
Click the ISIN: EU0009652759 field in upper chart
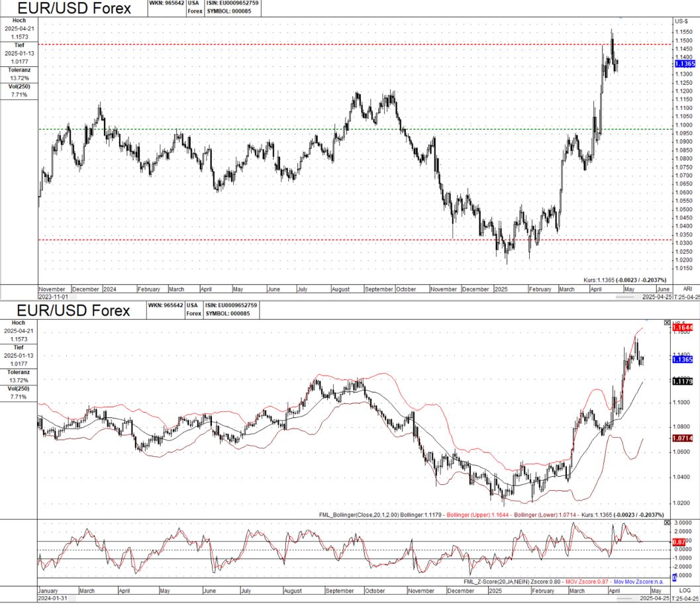pyautogui.click(x=232, y=3)
